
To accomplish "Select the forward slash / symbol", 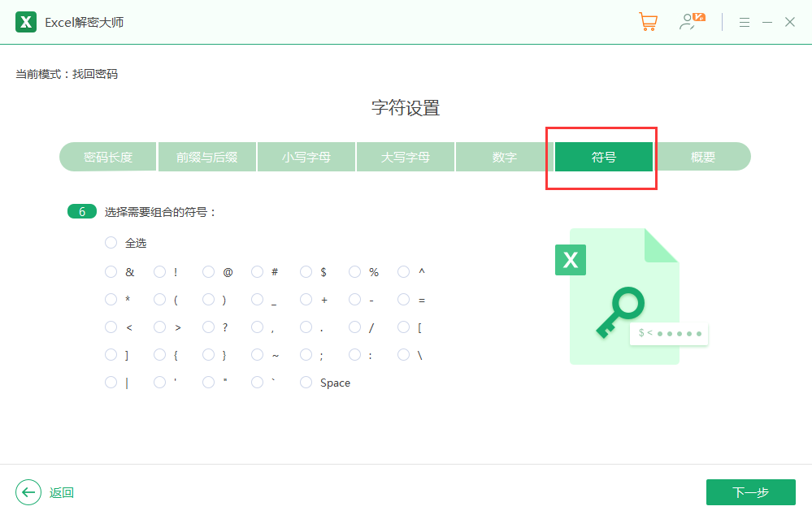I will tap(354, 327).
